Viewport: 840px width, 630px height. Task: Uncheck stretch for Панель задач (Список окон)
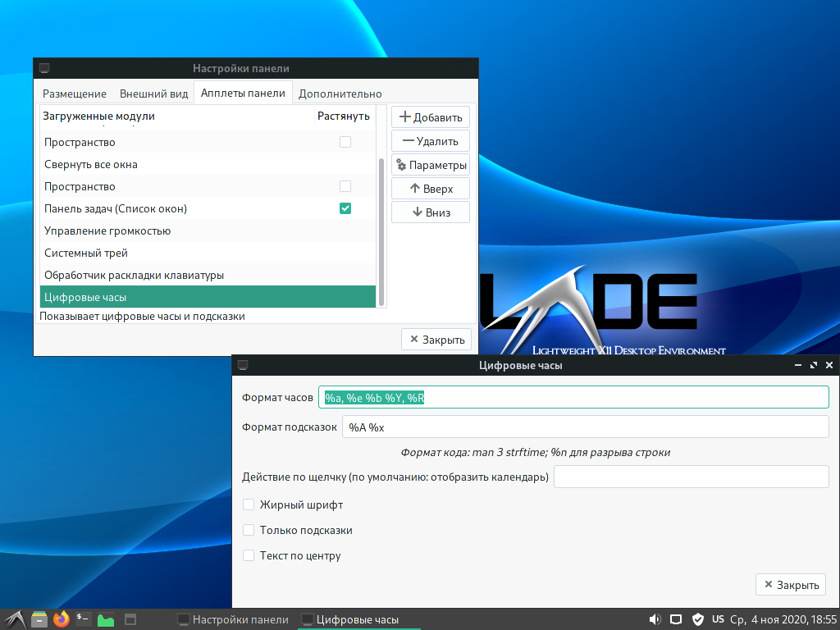(x=345, y=208)
